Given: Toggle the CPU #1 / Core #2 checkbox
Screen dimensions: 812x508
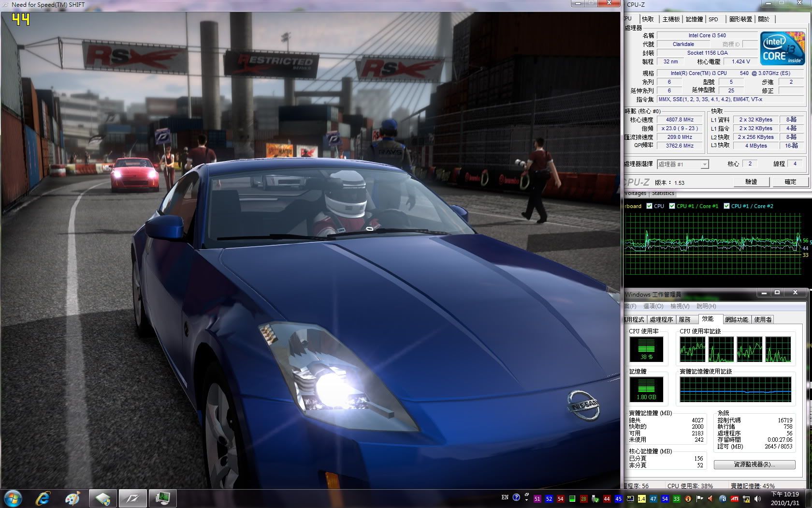Looking at the screenshot, I should click(x=726, y=206).
